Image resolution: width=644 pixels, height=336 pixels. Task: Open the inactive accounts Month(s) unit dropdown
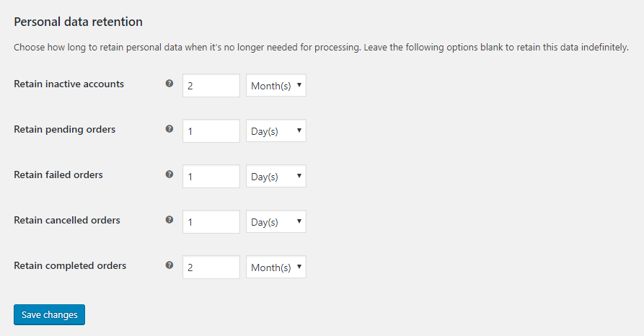pos(276,85)
